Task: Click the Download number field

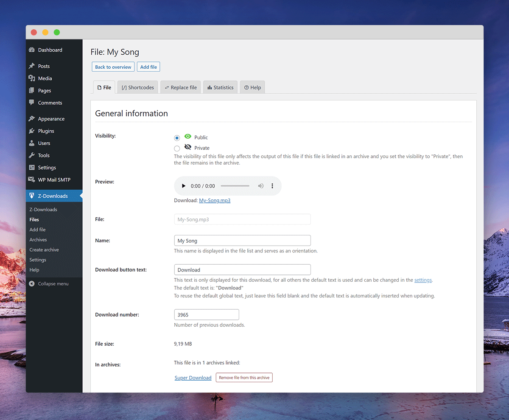Action: [x=207, y=315]
